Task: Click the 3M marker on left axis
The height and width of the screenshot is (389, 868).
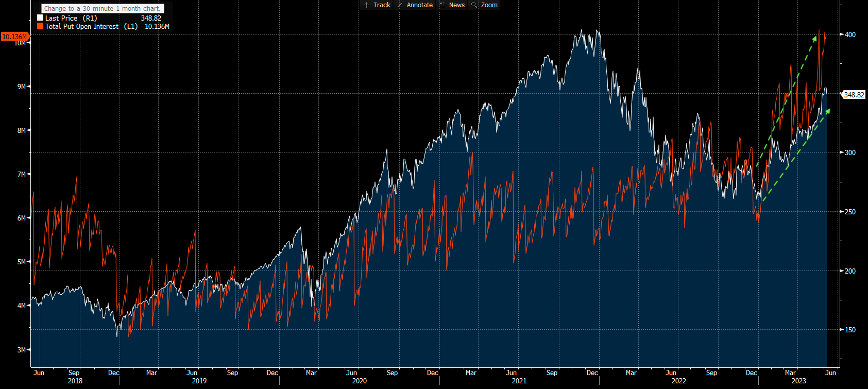Action: (21, 350)
